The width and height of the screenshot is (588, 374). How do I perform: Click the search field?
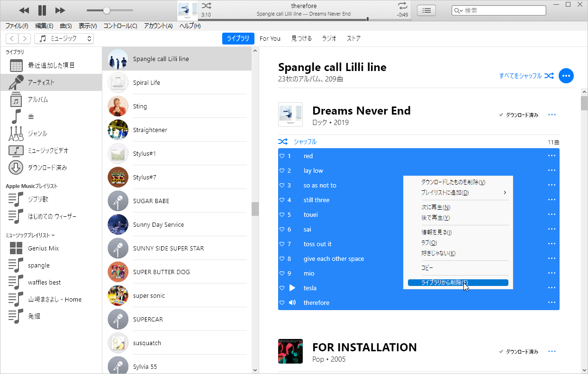(498, 10)
